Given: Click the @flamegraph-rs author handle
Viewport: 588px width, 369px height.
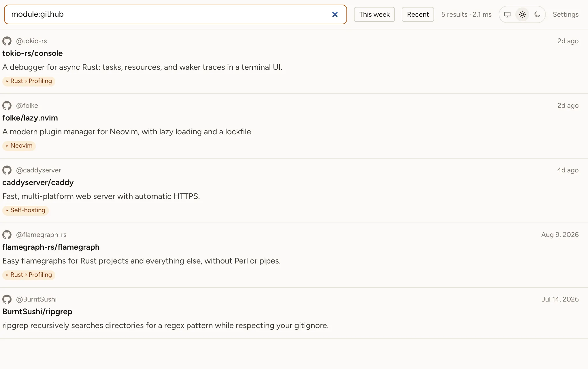Looking at the screenshot, I should coord(41,235).
